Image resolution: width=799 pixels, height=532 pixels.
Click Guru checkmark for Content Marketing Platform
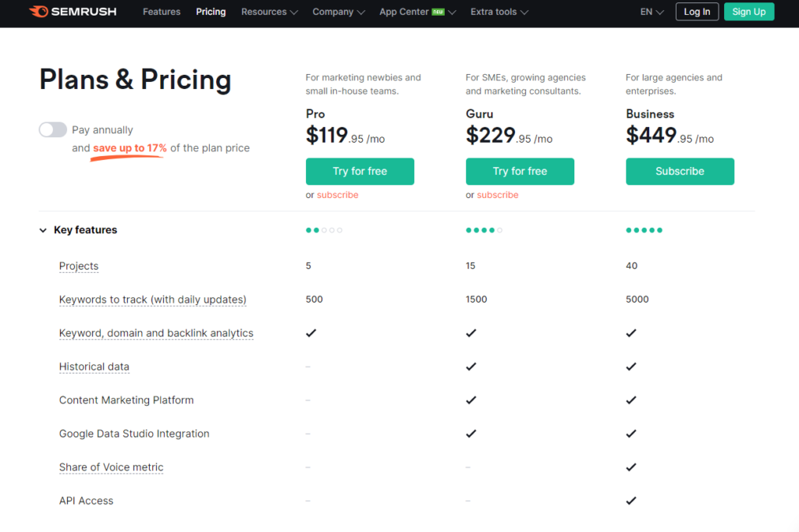click(x=471, y=400)
